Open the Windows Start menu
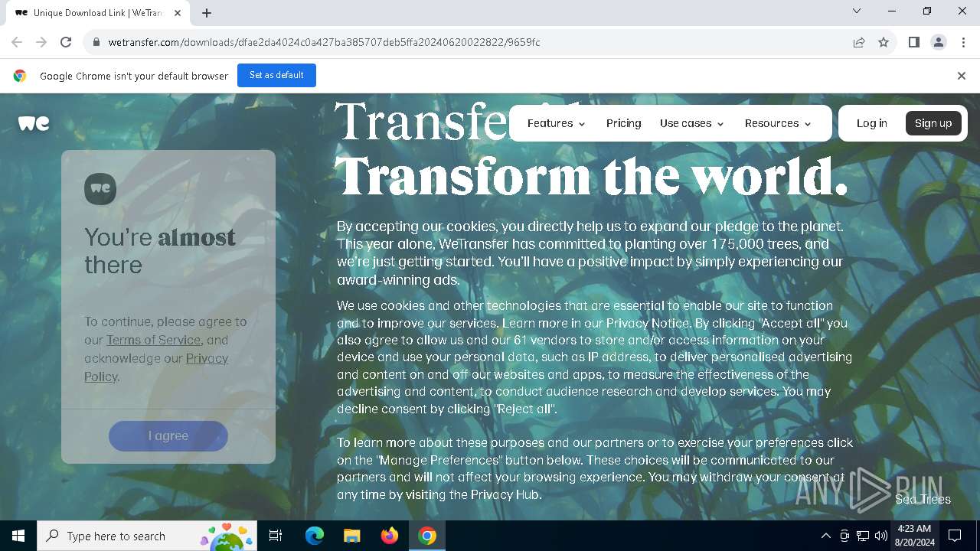The height and width of the screenshot is (551, 980). (18, 536)
